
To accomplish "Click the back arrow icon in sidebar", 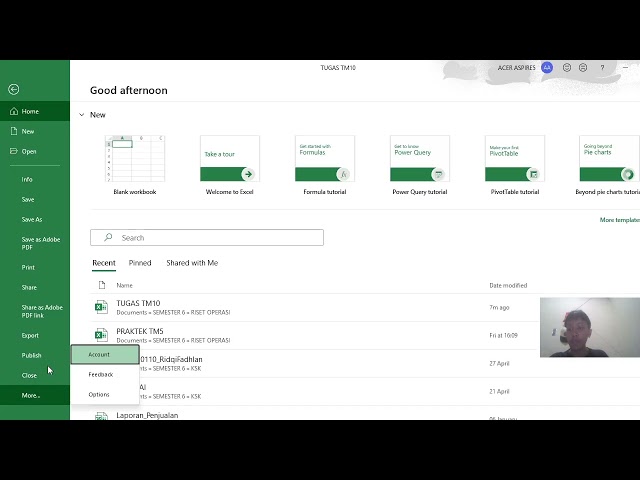I will (x=13, y=89).
